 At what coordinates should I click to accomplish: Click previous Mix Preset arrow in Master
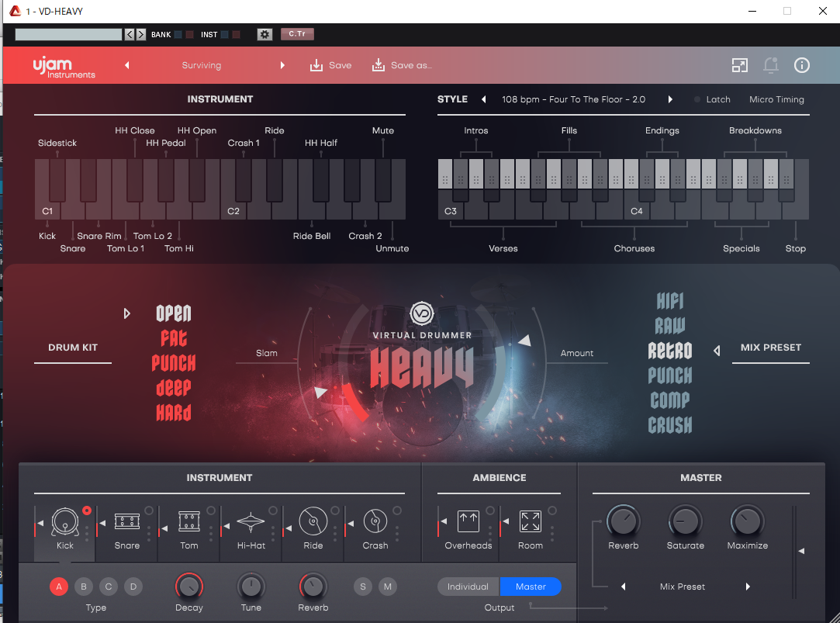(x=623, y=587)
